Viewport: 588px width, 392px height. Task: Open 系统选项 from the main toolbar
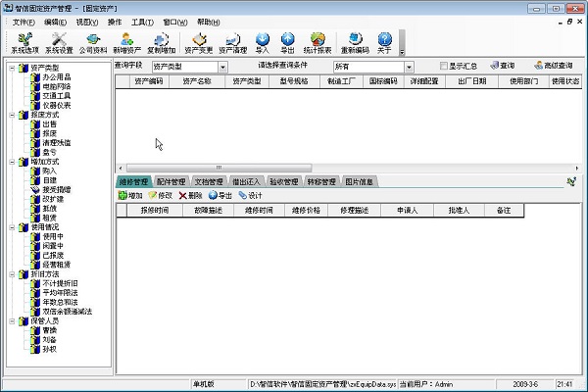[24, 43]
